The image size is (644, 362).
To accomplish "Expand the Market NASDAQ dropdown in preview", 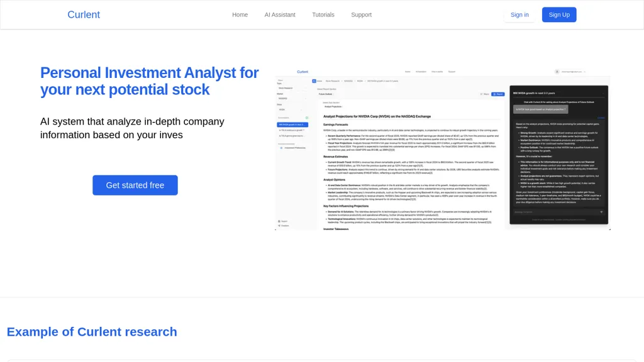I will point(292,99).
